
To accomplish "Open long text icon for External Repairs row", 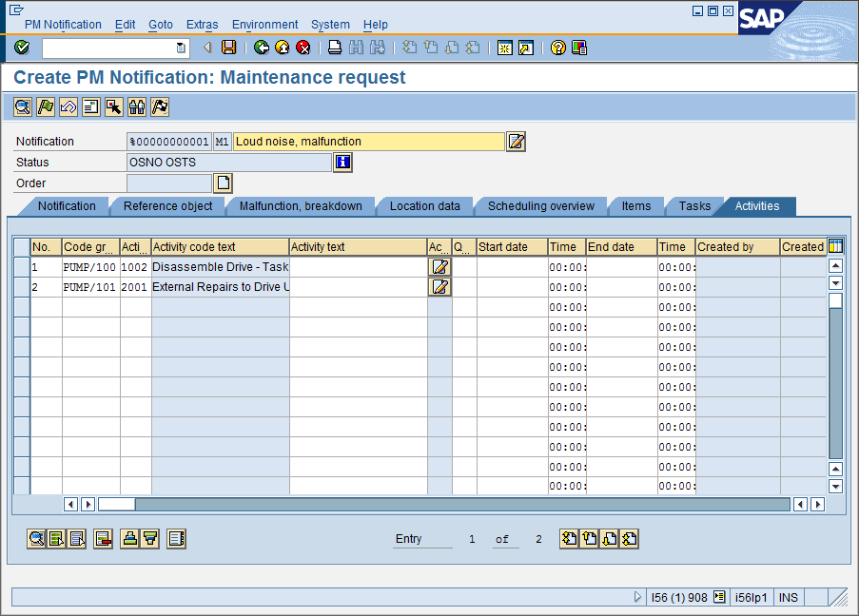I will point(439,287).
